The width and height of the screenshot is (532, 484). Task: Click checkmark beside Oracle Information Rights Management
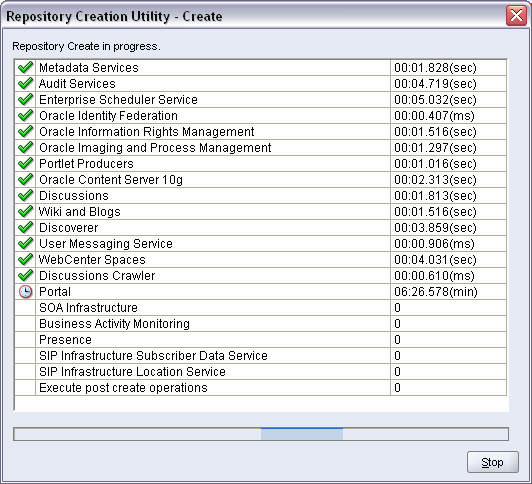pyautogui.click(x=25, y=131)
